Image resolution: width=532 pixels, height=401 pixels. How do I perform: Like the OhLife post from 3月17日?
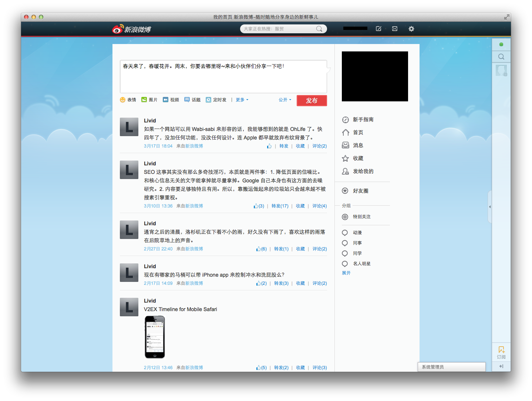tap(269, 146)
